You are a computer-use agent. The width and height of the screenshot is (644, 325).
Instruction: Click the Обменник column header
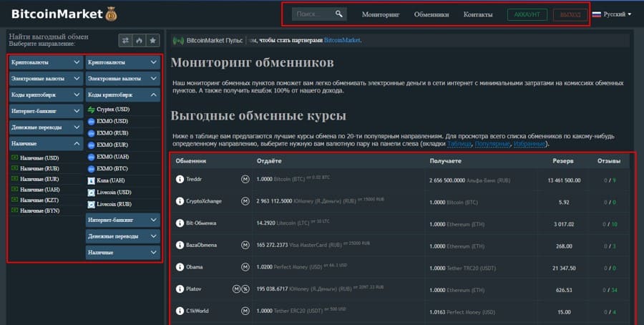[x=190, y=161]
